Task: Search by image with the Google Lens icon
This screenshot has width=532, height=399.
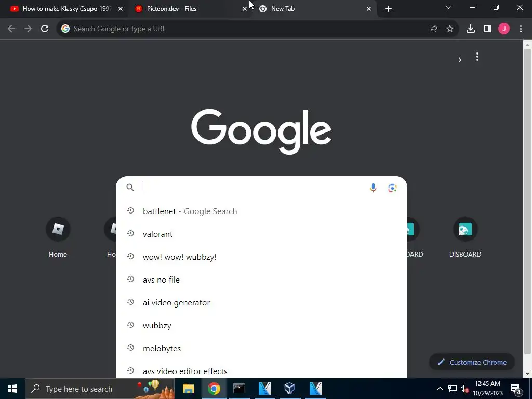Action: (x=392, y=188)
